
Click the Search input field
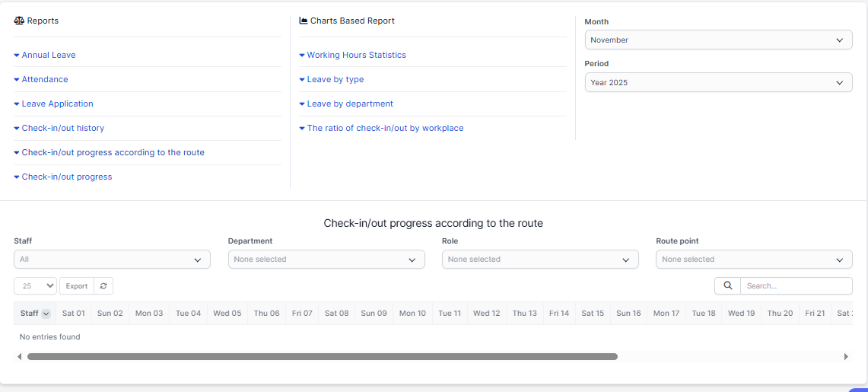[796, 286]
